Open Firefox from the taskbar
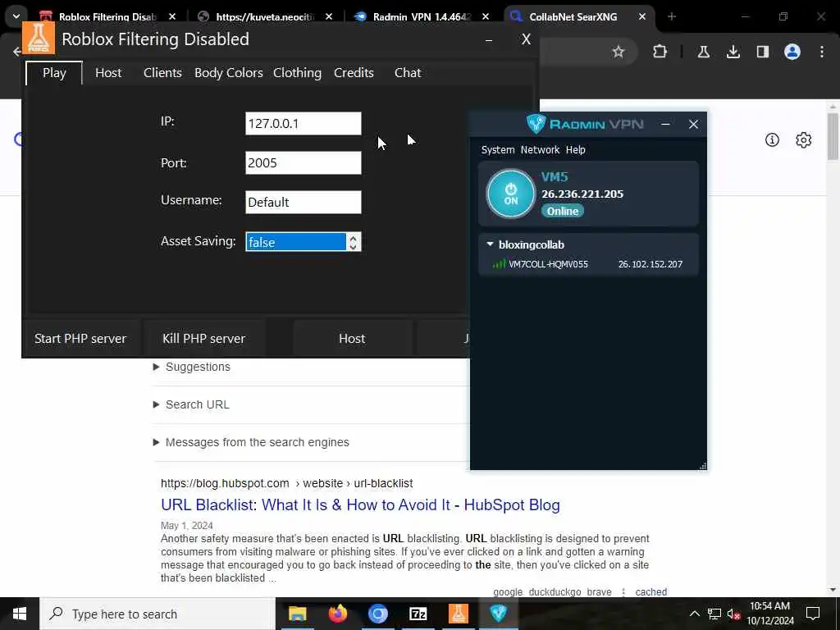This screenshot has width=840, height=630. (337, 614)
